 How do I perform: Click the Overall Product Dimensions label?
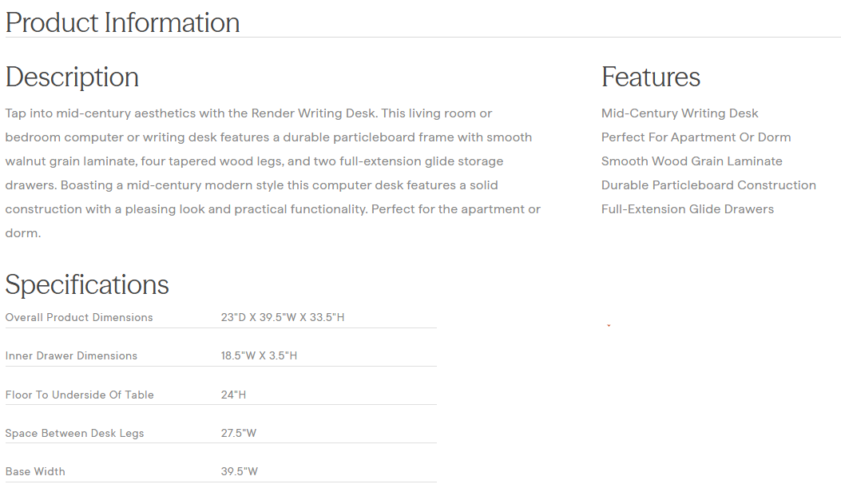(x=79, y=317)
